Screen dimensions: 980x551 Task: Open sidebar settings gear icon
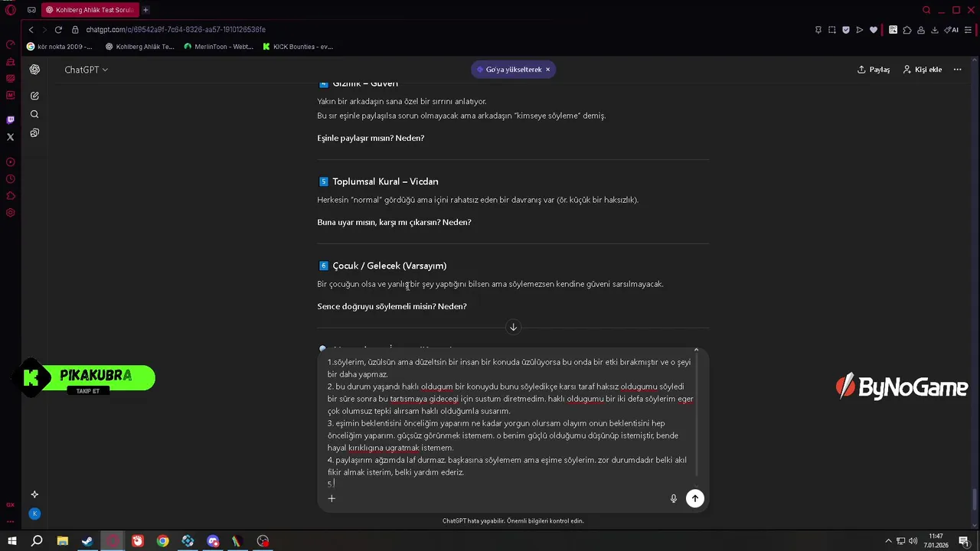pos(11,213)
